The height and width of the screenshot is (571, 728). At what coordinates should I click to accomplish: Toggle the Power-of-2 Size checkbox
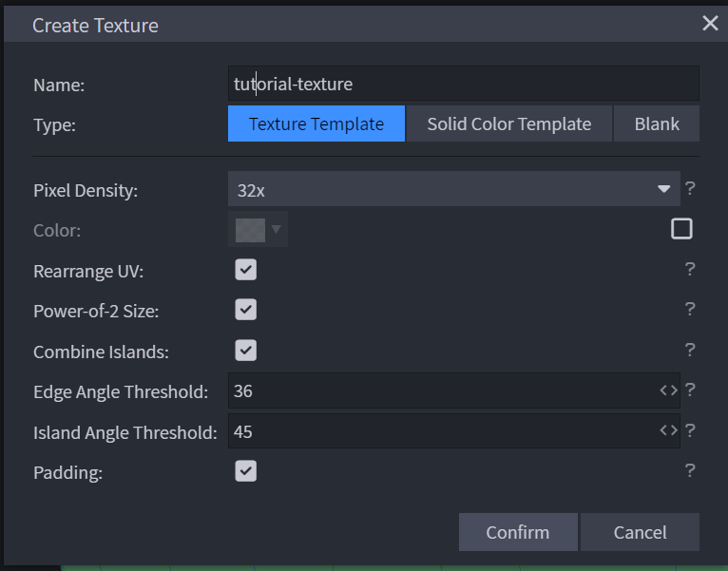(245, 310)
